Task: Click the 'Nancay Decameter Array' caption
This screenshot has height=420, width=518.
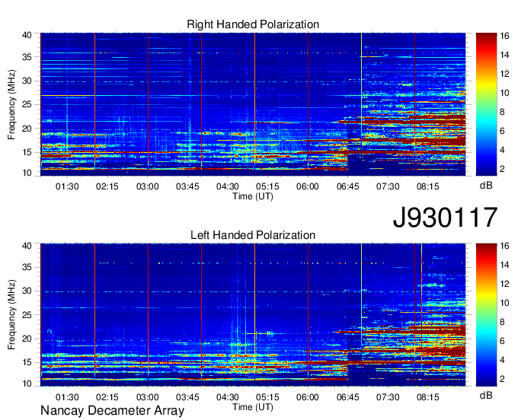Action: [x=112, y=411]
